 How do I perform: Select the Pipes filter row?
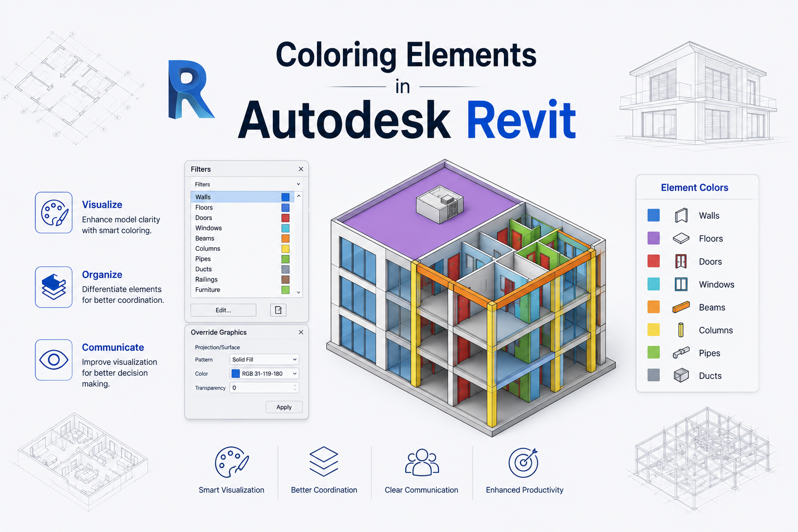click(243, 259)
